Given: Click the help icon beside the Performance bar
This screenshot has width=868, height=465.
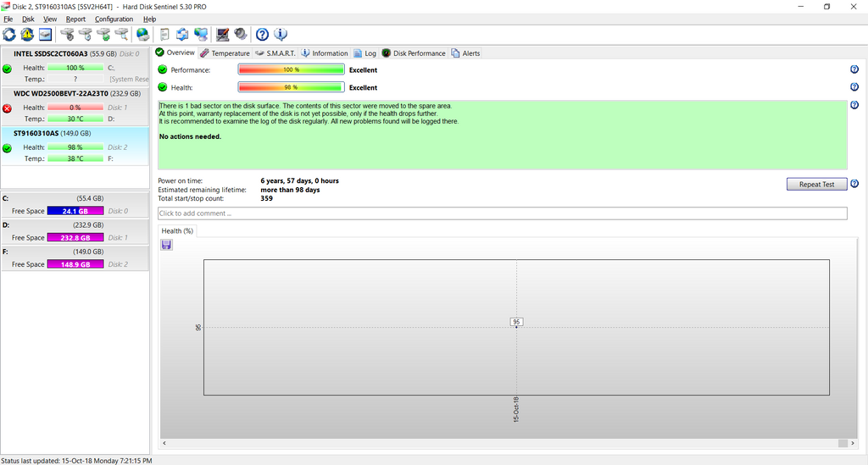Looking at the screenshot, I should pos(854,69).
